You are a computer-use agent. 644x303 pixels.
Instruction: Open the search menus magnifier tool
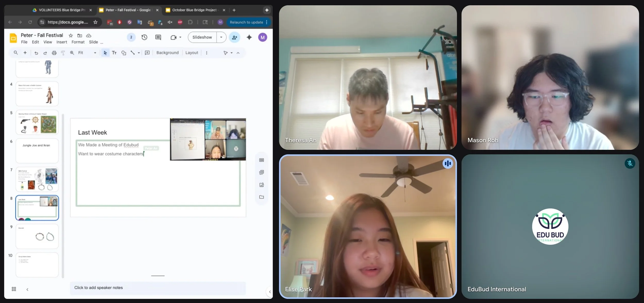coord(16,53)
